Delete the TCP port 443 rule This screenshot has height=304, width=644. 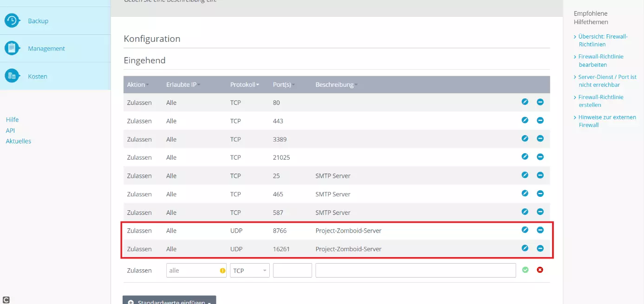pyautogui.click(x=540, y=120)
